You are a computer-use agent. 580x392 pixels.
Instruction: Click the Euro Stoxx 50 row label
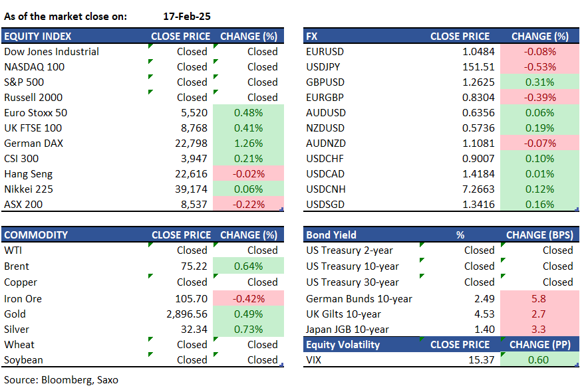coord(36,113)
